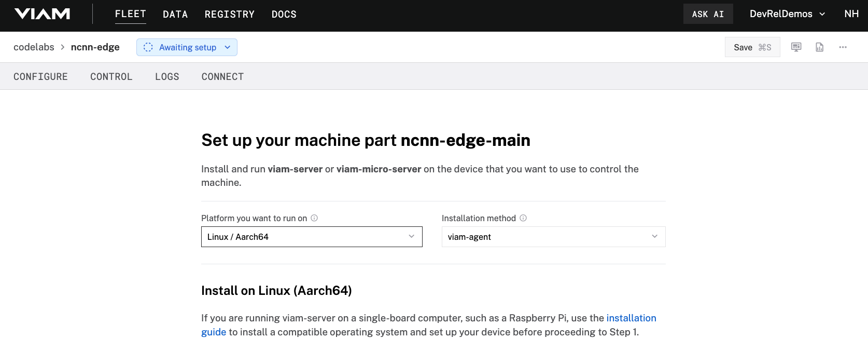The height and width of the screenshot is (352, 868).
Task: Go to the FLEET section
Action: pos(131,14)
